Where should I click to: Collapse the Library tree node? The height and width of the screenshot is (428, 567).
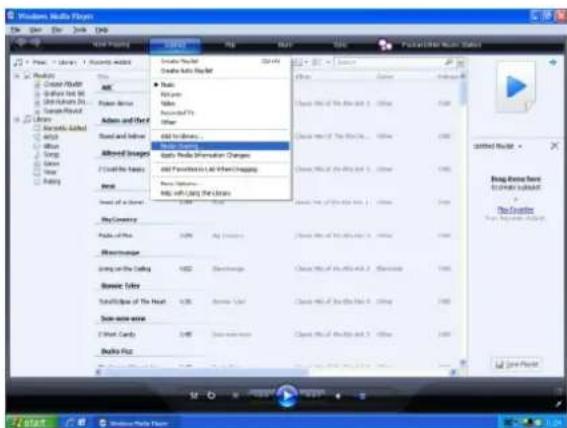coord(17,119)
